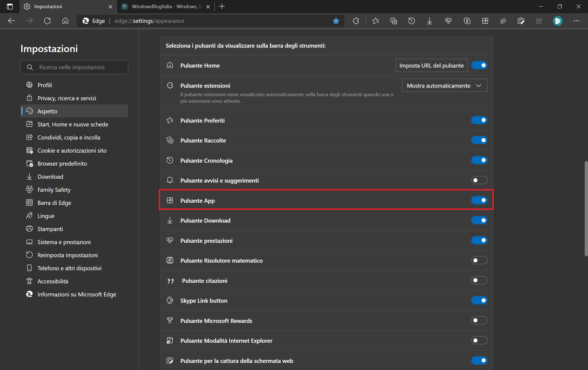Click the Share toolbar icon
This screenshot has width=588, height=370.
tap(539, 21)
